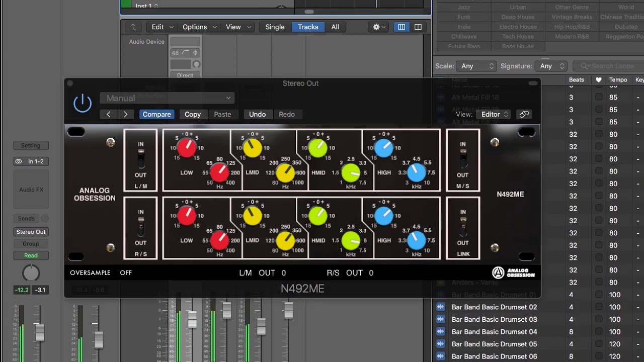Click the pan knob below the Read button
644x362 pixels.
31,273
